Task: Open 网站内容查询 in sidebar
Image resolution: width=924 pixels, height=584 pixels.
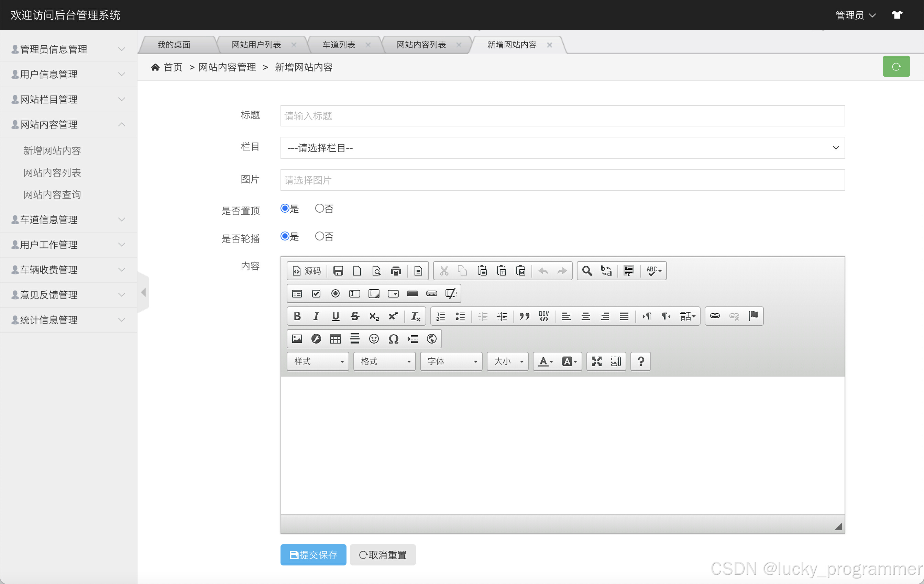Action: click(x=52, y=195)
